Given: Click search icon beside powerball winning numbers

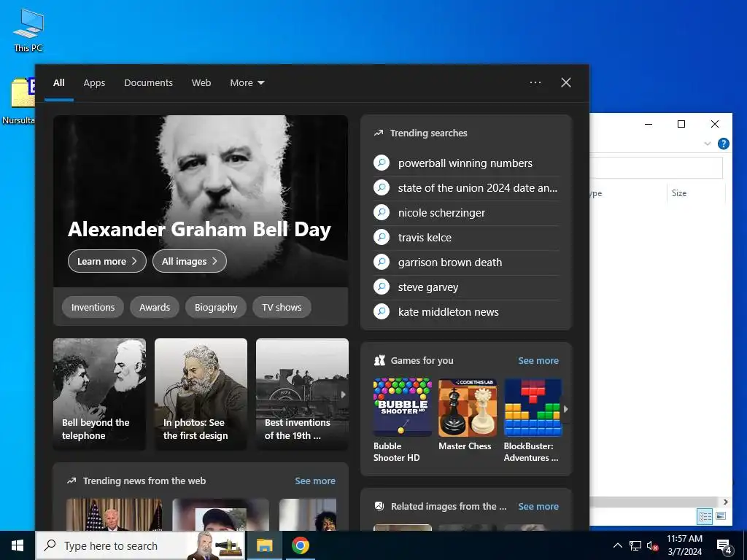Looking at the screenshot, I should [x=382, y=163].
